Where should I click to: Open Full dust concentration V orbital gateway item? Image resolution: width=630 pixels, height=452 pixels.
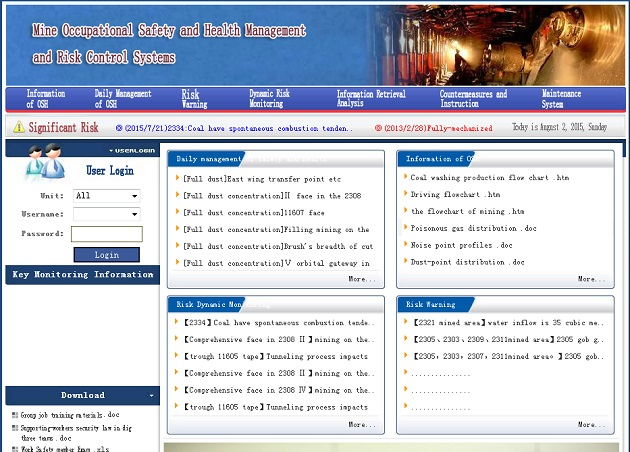(x=276, y=264)
